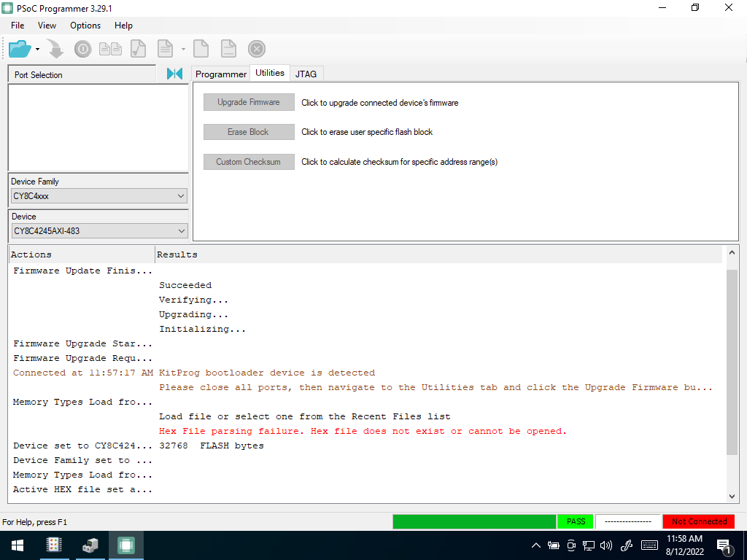Select the 'Verifying...' result line
This screenshot has height=560, width=747.
(x=193, y=300)
